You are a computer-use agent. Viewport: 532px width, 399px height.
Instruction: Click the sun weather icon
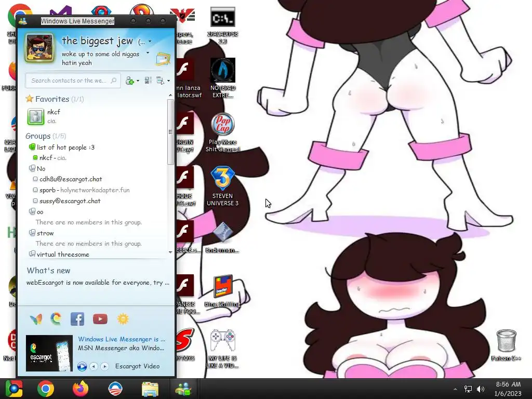tap(123, 319)
